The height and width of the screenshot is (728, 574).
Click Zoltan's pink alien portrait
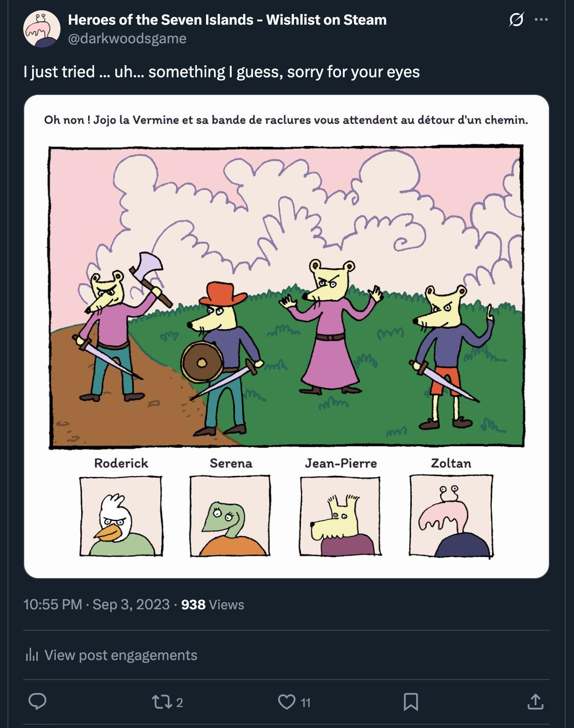tap(451, 516)
